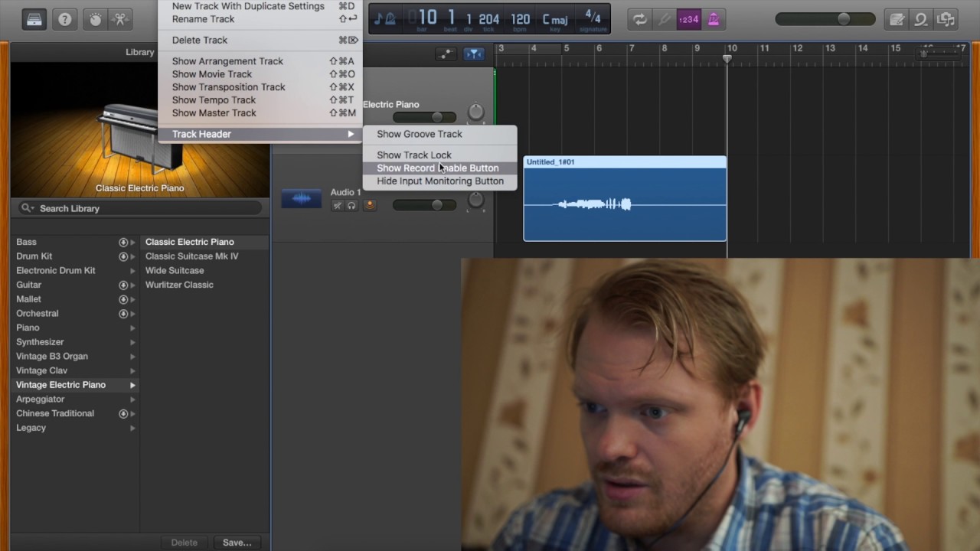Choose Show Tempo Track

pos(260,100)
